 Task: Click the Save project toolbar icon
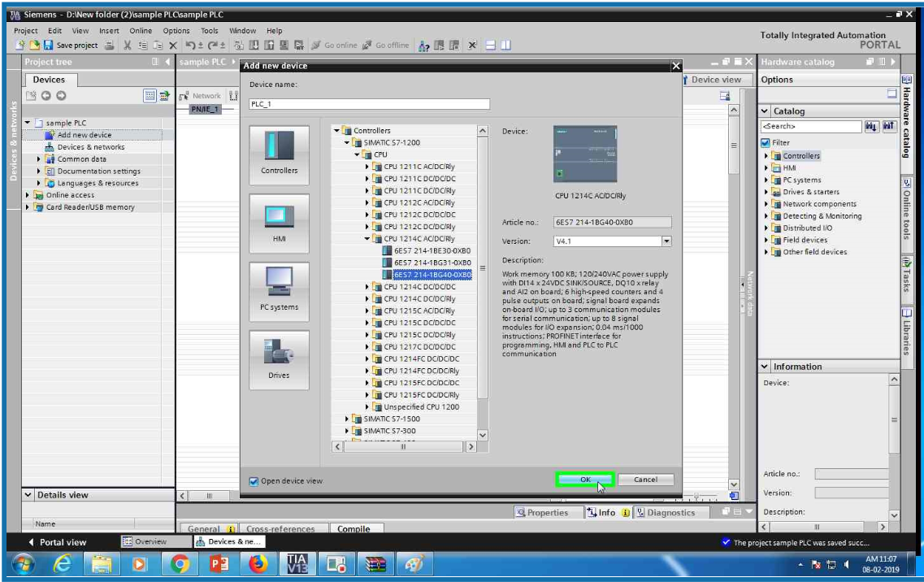(48, 45)
